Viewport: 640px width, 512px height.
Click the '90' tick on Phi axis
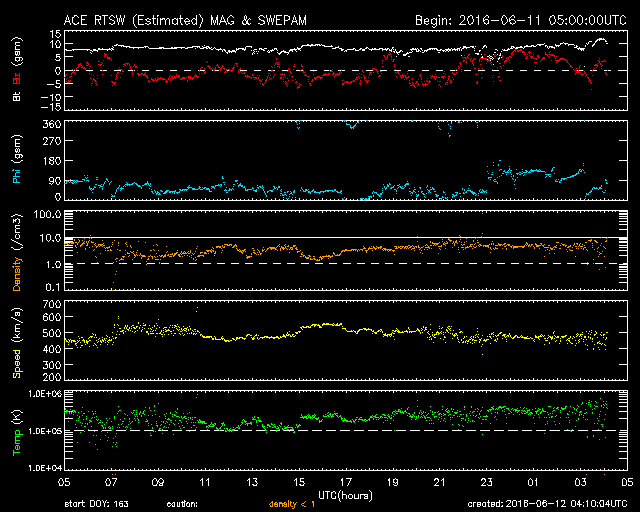[x=55, y=181]
